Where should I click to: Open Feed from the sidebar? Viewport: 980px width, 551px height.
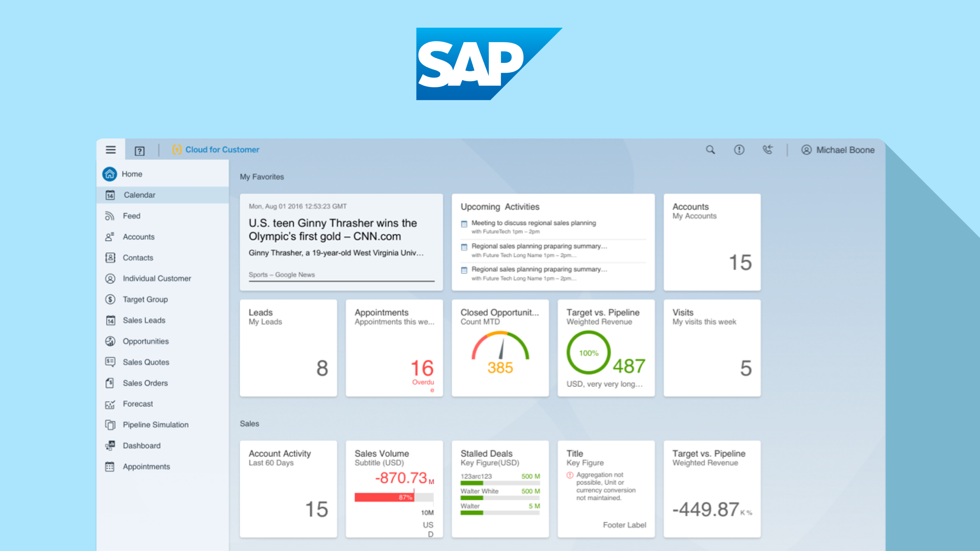click(131, 216)
